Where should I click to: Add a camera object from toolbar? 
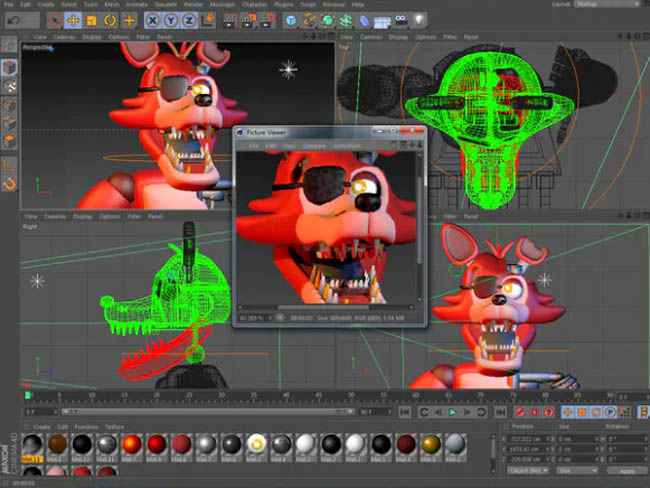click(x=401, y=20)
